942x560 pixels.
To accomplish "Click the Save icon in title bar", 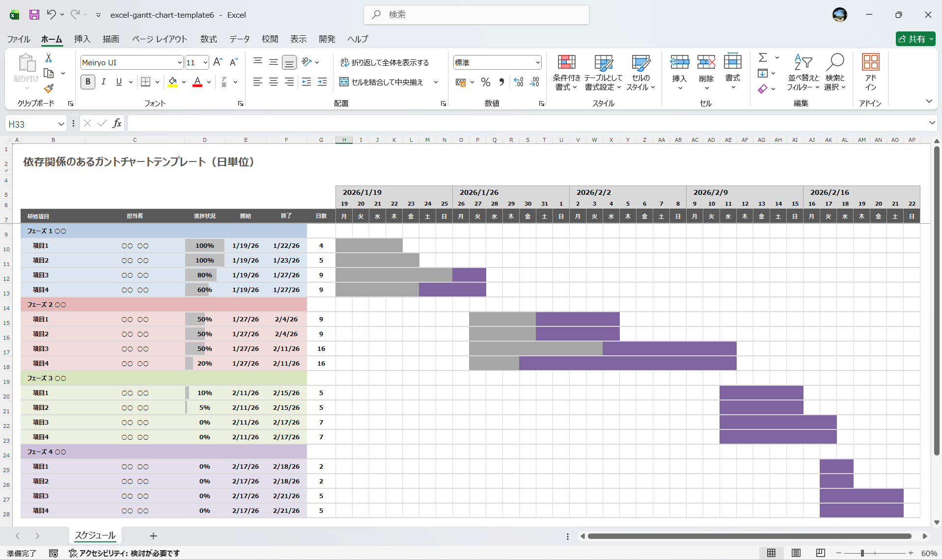I will pyautogui.click(x=34, y=15).
